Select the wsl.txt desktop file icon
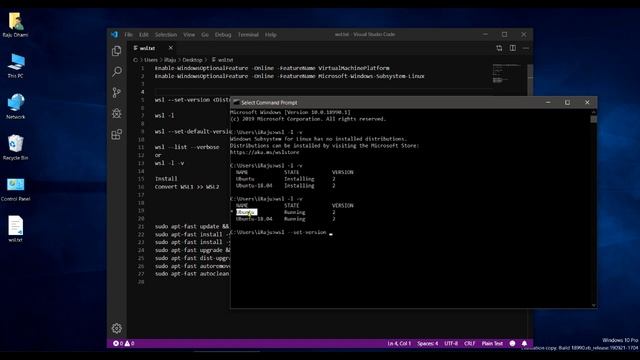 (16, 229)
